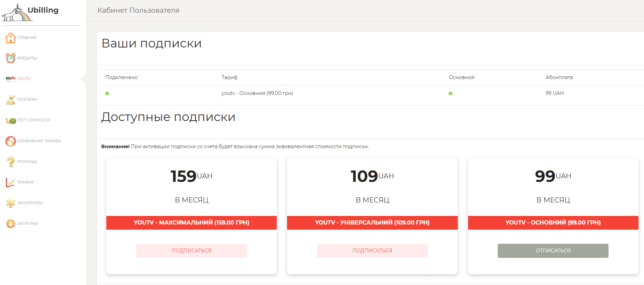
Task: Open the alarm clock Кредиты icon
Action: pyautogui.click(x=11, y=58)
